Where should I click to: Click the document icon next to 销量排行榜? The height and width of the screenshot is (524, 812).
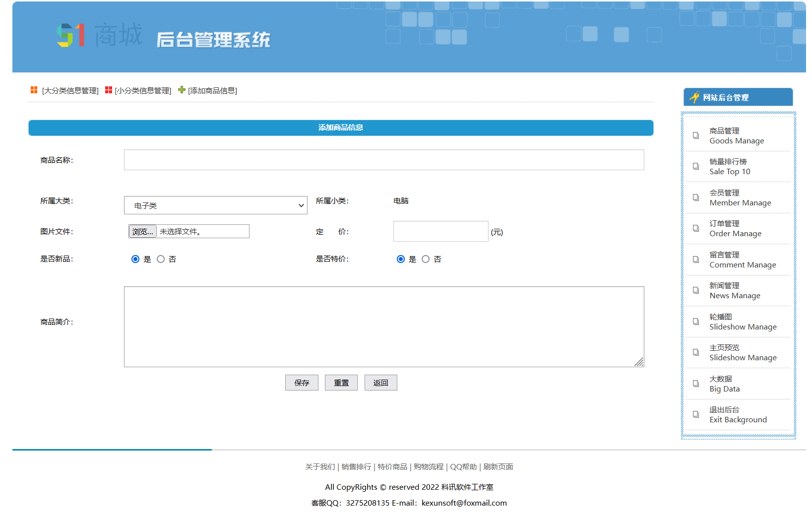coord(696,166)
